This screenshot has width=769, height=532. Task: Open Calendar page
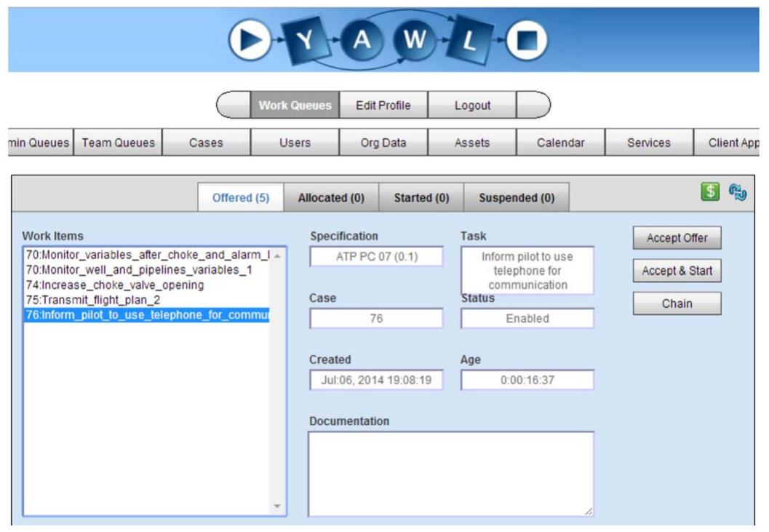[x=561, y=143]
